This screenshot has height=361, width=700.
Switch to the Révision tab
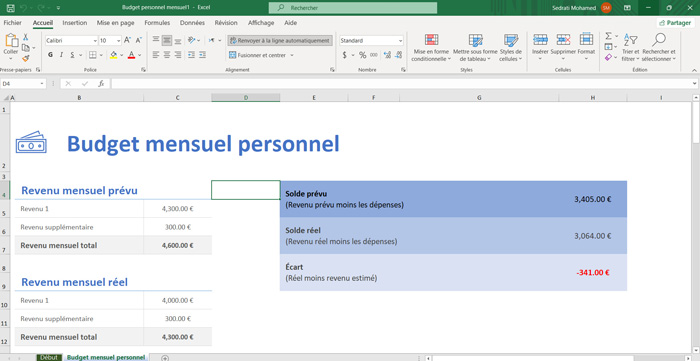(226, 23)
